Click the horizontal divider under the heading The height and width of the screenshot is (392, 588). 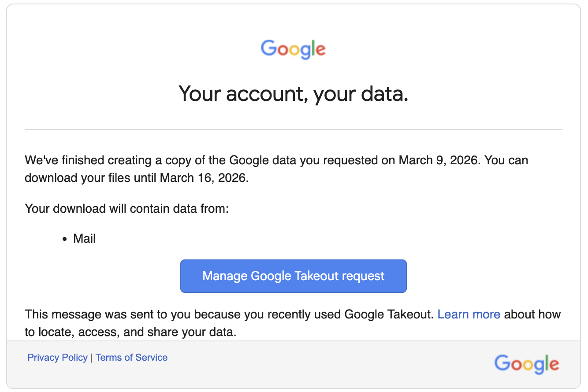click(293, 129)
